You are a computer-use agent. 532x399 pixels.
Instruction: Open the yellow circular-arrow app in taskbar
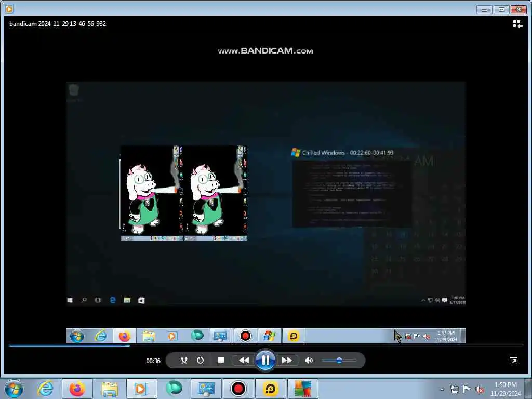pyautogui.click(x=270, y=389)
